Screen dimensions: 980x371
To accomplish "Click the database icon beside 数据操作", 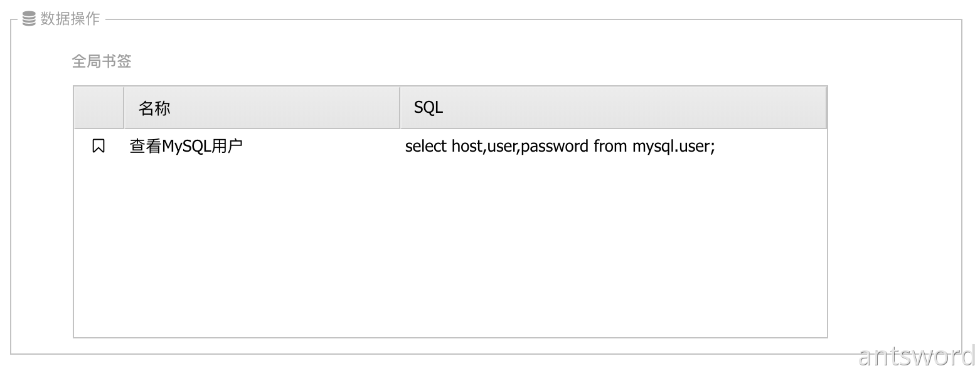I will (x=29, y=19).
